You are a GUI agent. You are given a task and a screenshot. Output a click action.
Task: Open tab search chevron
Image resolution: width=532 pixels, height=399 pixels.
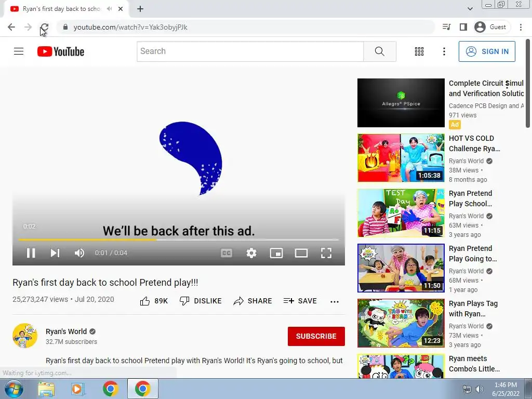[x=470, y=9]
